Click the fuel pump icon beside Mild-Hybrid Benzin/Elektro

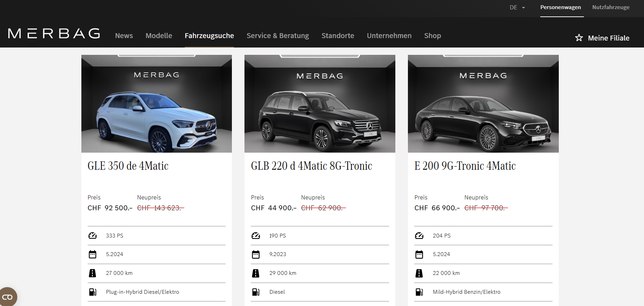tap(419, 292)
